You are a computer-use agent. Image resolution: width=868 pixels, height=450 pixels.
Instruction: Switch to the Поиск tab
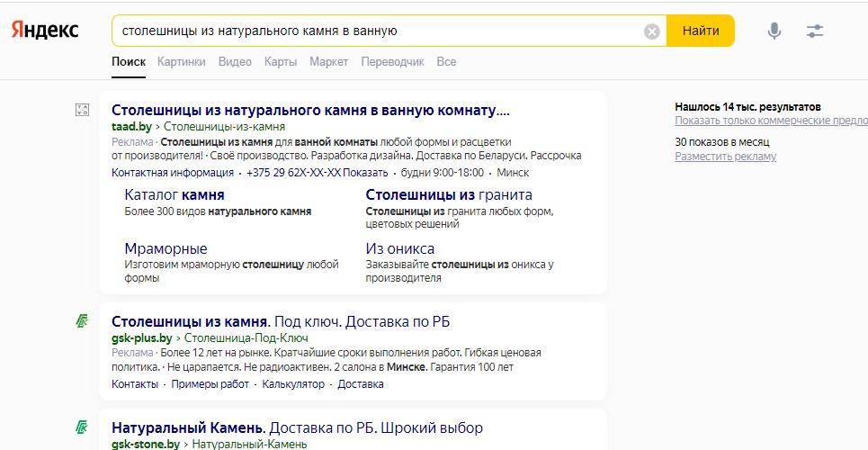click(129, 62)
